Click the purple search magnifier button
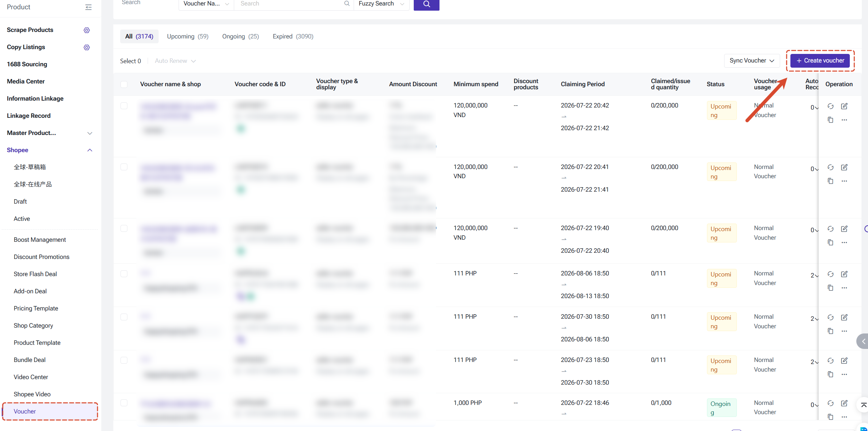The width and height of the screenshot is (868, 431). point(426,4)
